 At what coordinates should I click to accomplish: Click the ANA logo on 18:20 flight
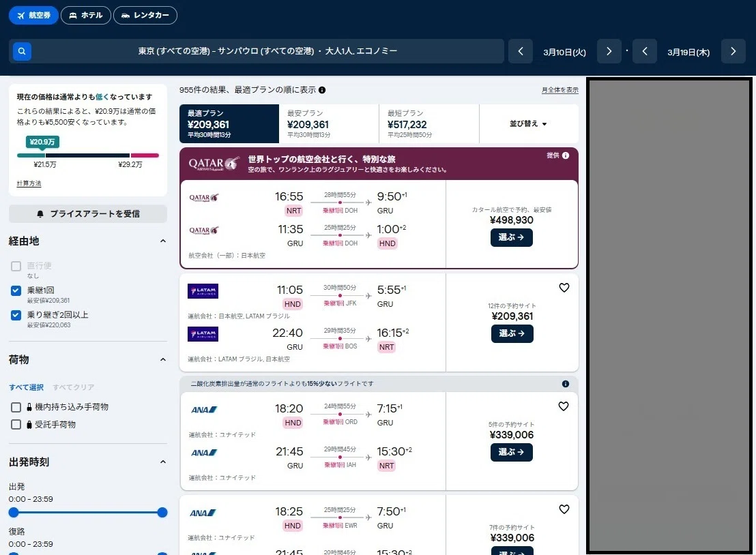pyautogui.click(x=204, y=410)
